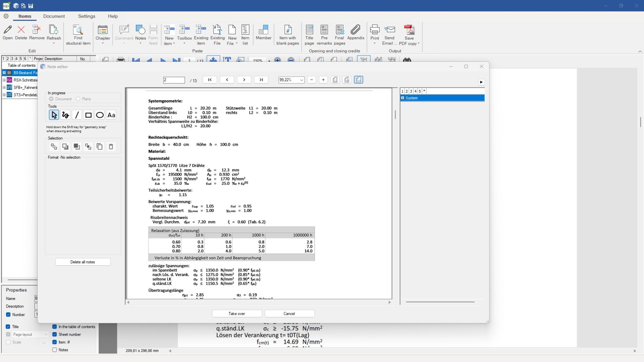This screenshot has width=644, height=362.
Task: Expand the RSX-Schnittste tree item
Action: [x=4, y=80]
